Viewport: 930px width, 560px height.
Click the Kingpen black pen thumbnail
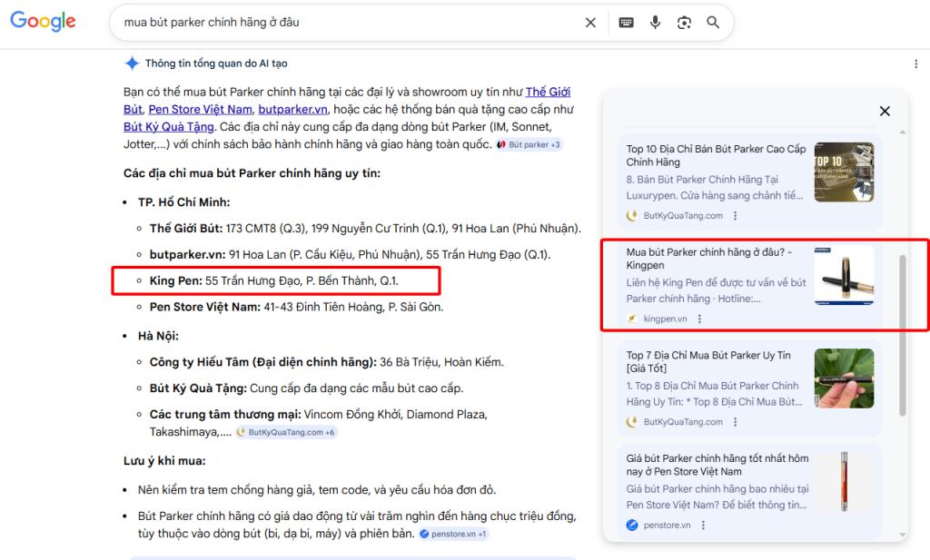[844, 274]
